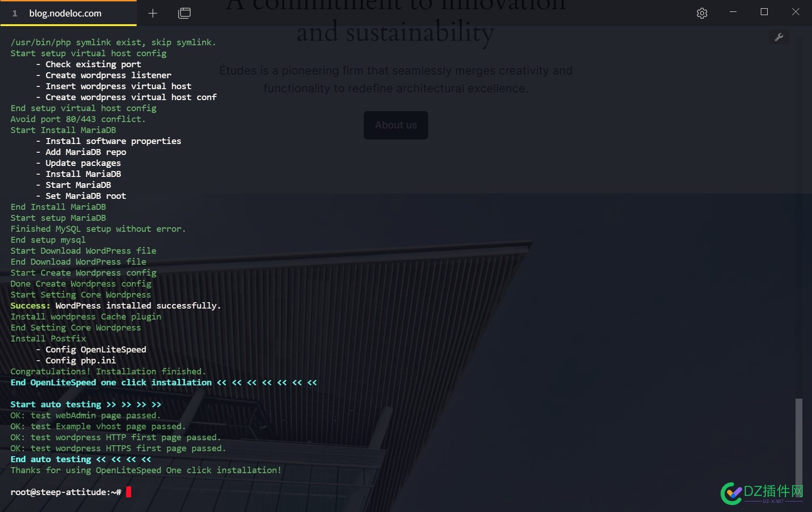Image resolution: width=812 pixels, height=512 pixels.
Task: Click 'Add MariaDB repo' line
Action: coord(81,152)
